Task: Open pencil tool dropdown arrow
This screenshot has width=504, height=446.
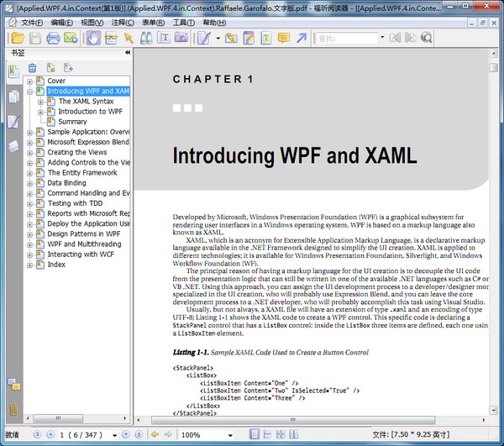Action: click(218, 39)
